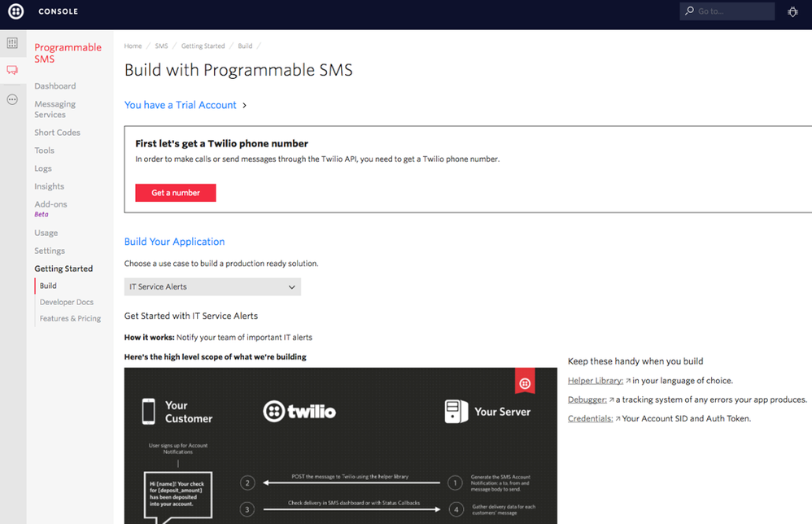Image resolution: width=812 pixels, height=524 pixels.
Task: Click the Get Started with IT Service Alerts text
Action: coord(191,316)
